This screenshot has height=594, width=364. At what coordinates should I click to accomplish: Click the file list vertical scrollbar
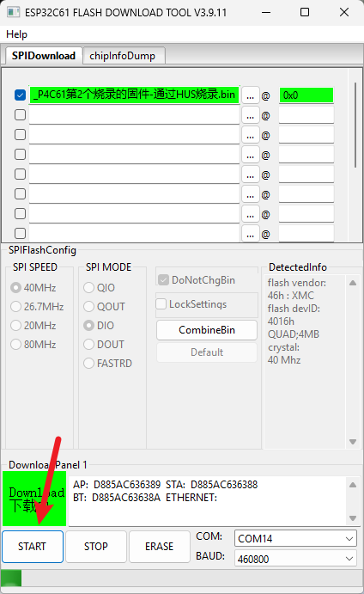tap(355, 125)
